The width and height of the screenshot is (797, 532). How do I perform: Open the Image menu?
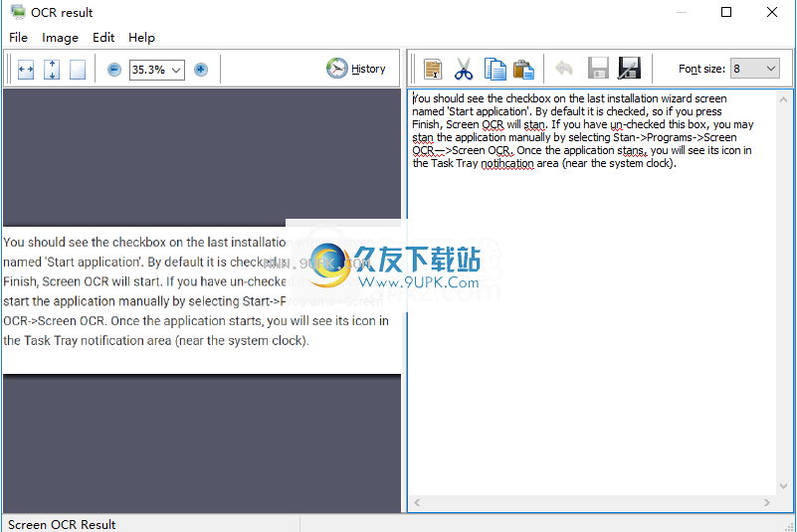[x=60, y=38]
